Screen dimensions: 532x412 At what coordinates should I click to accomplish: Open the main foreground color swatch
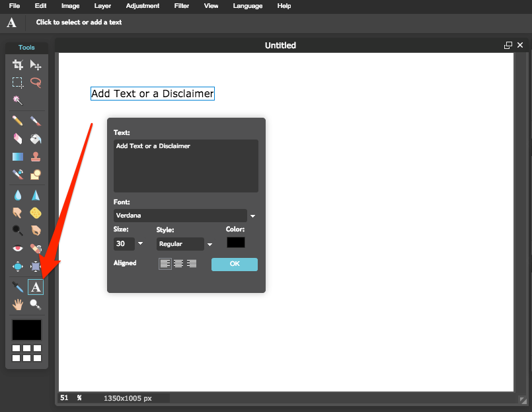click(x=27, y=330)
